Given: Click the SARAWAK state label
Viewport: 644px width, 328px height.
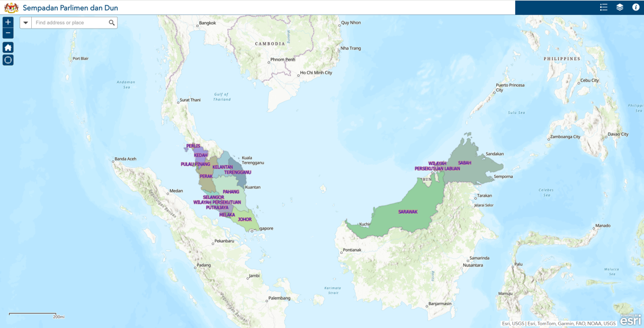Looking at the screenshot, I should (408, 212).
